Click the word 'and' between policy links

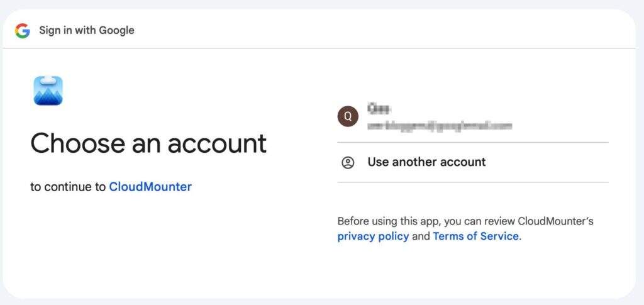point(421,236)
